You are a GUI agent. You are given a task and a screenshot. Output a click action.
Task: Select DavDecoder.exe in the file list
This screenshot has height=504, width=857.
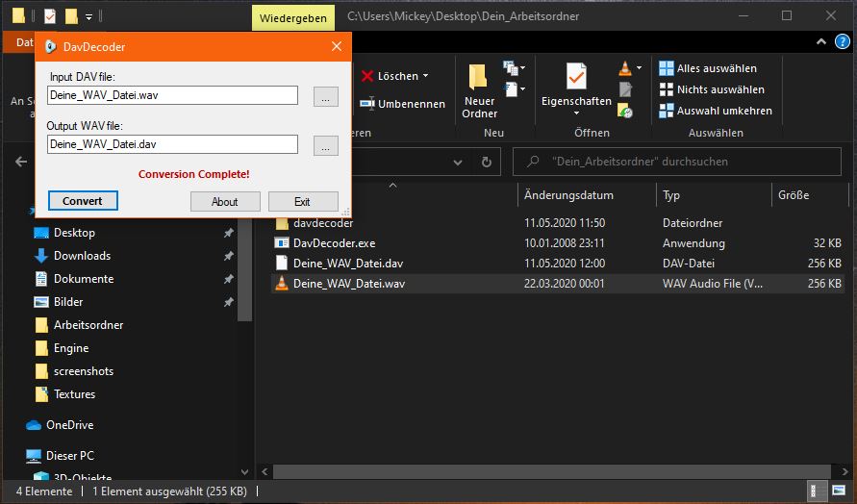[334, 243]
